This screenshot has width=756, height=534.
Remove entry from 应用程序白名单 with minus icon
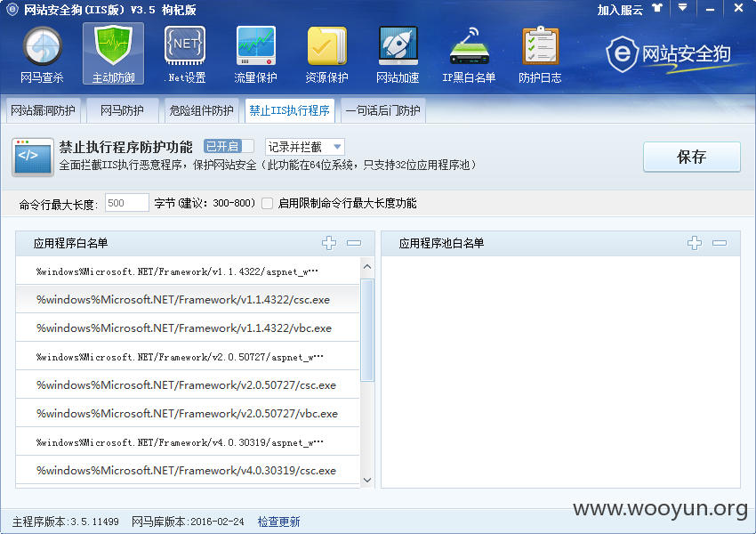coord(354,243)
